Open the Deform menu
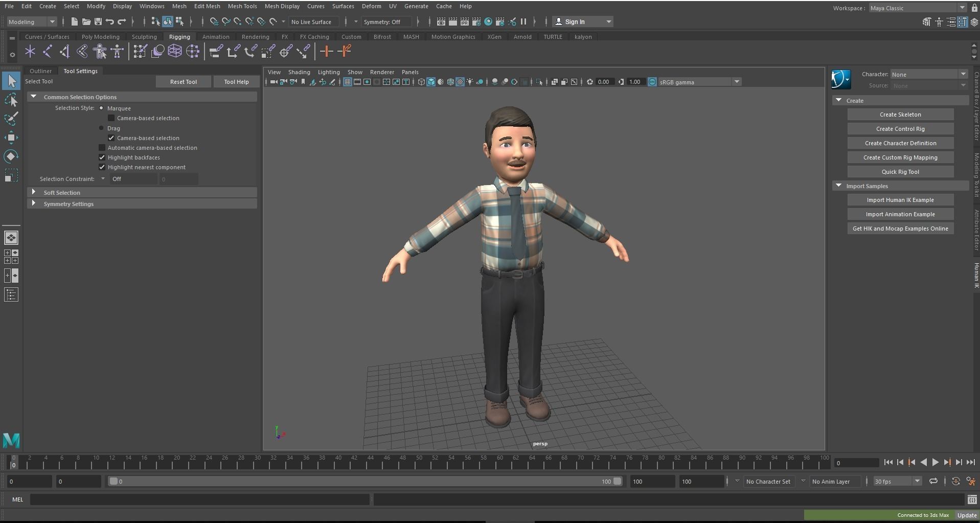Viewport: 980px width, 523px height. click(371, 6)
